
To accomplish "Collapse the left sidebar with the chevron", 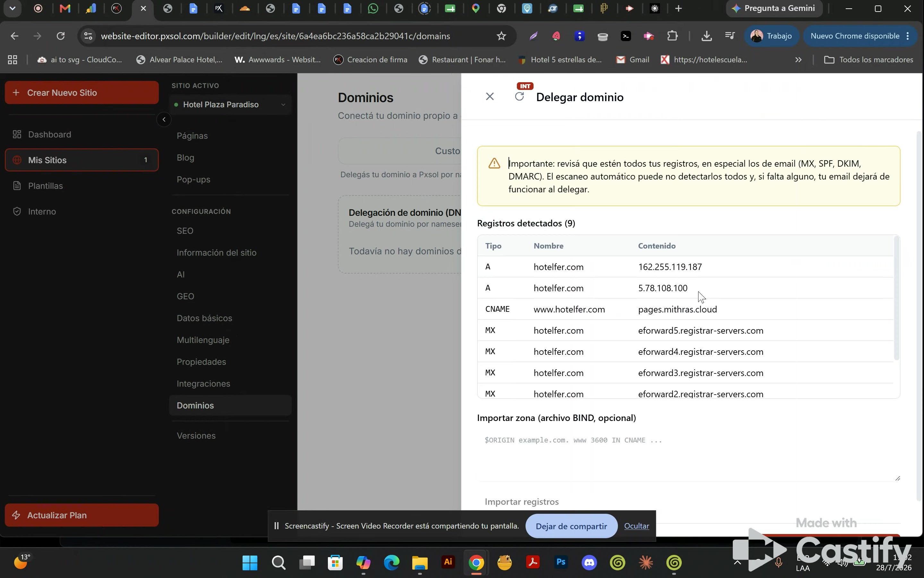I will 164,120.
